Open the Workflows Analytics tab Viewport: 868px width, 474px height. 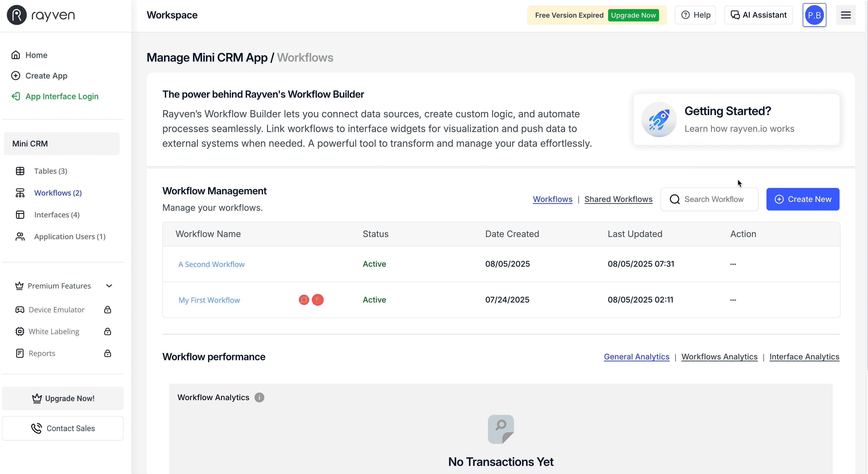[719, 357]
